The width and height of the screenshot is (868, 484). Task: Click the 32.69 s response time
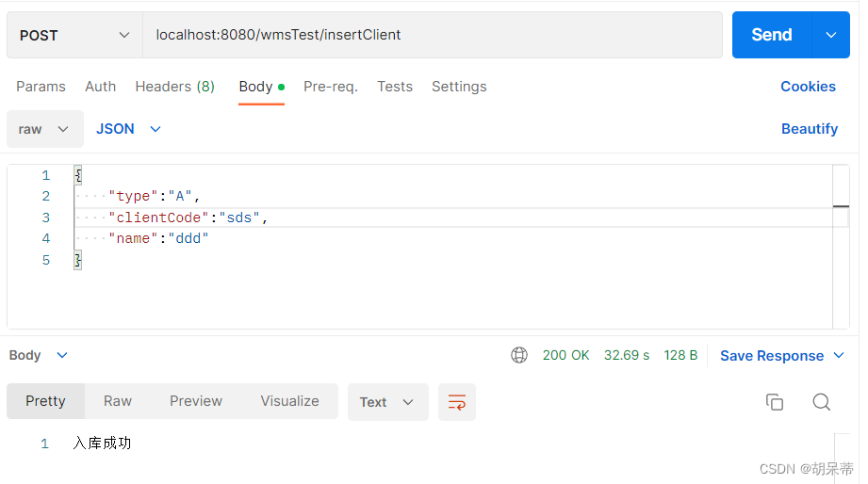click(x=627, y=355)
